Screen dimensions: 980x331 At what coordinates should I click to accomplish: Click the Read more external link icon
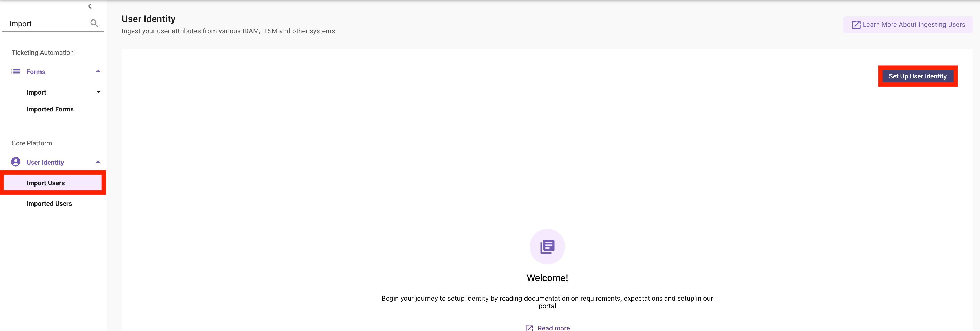pos(529,328)
